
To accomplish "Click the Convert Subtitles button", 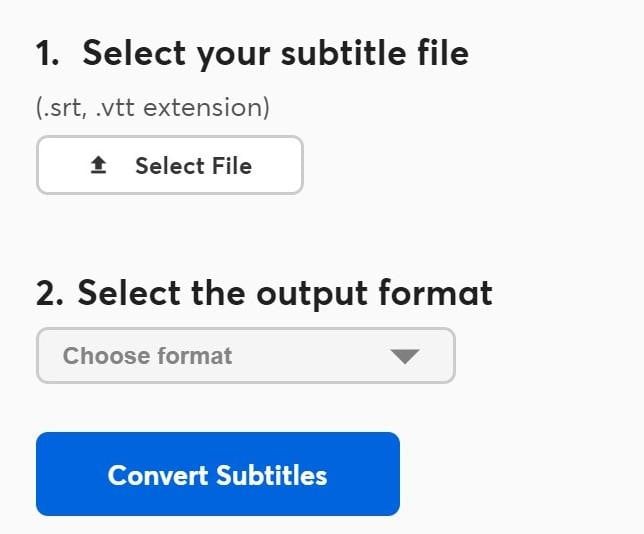I will click(x=217, y=474).
